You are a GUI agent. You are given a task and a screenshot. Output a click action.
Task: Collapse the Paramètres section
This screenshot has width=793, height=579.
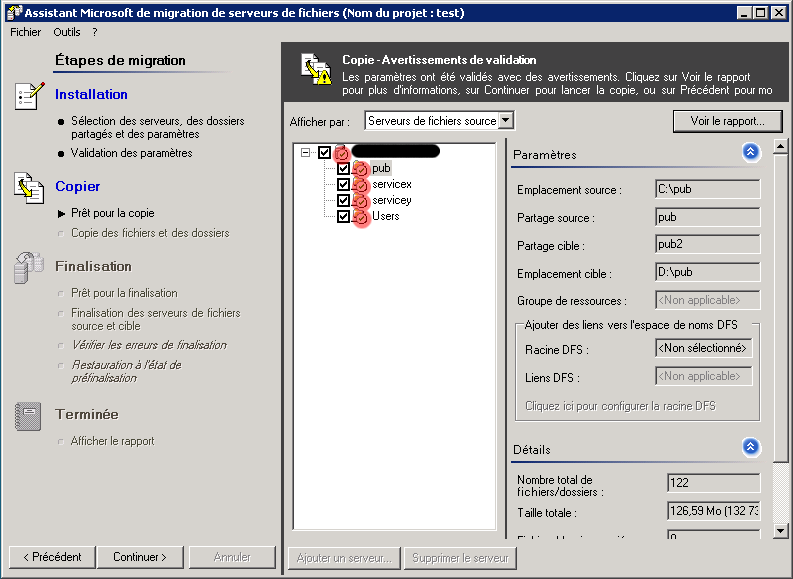[751, 153]
